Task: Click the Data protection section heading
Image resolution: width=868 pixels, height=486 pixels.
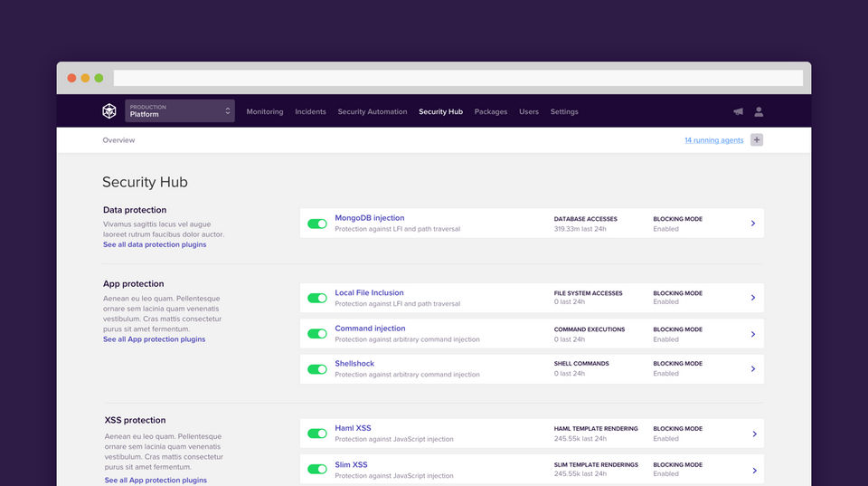Action: (x=135, y=209)
